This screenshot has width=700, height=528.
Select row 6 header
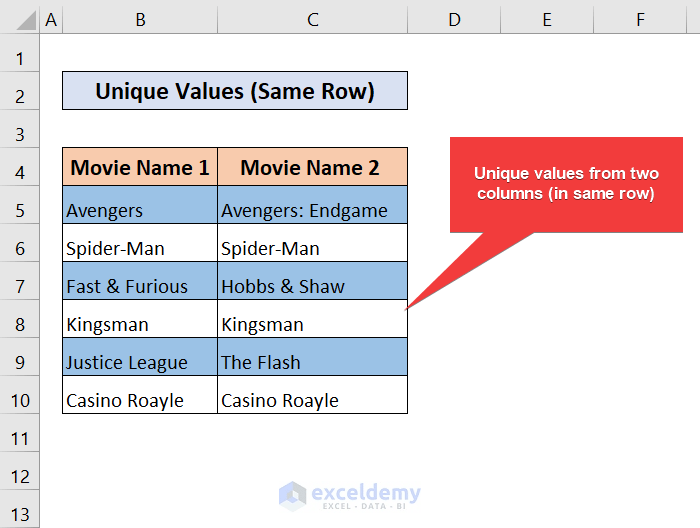pos(20,242)
